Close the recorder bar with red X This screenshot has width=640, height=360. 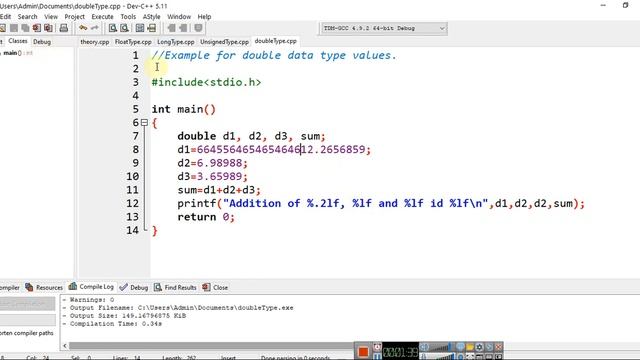click(x=498, y=347)
